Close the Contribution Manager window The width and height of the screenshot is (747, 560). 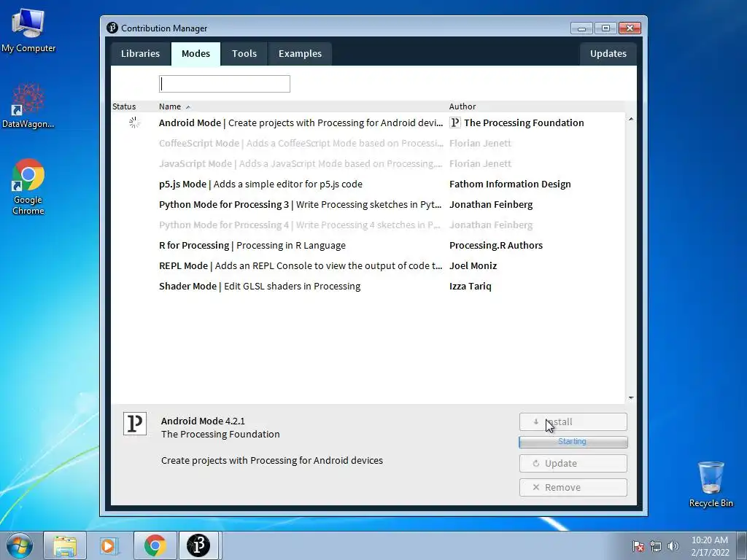630,28
